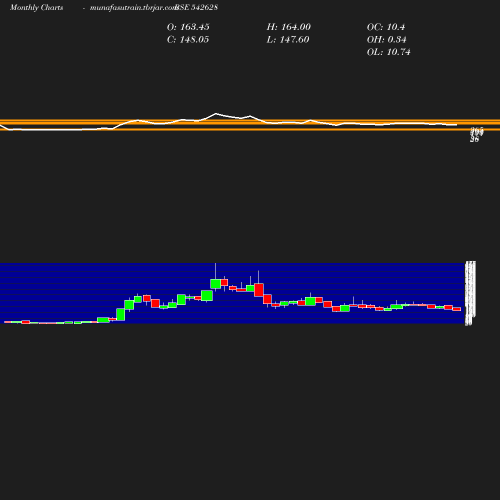Click the 'OC: 10.4' value

pos(386,27)
